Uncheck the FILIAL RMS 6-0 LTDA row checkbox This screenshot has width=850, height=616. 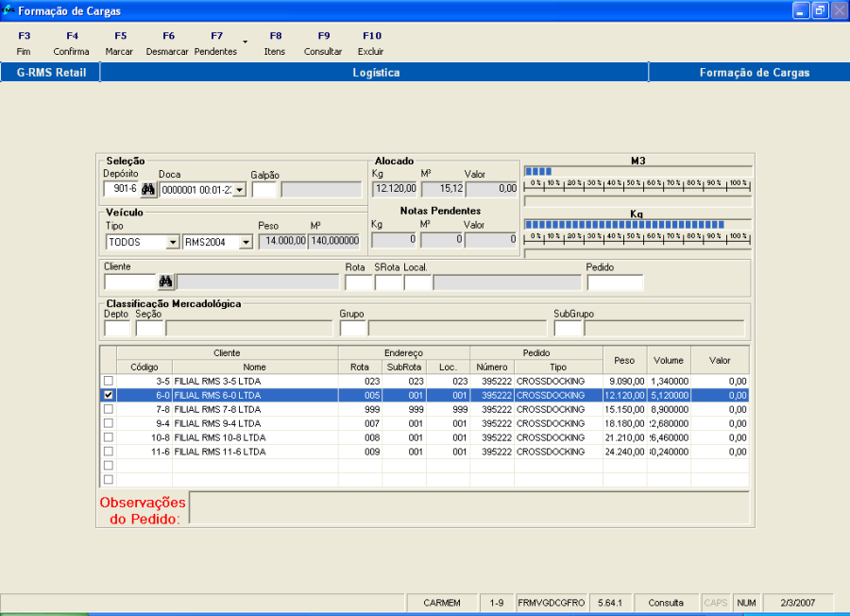(109, 395)
